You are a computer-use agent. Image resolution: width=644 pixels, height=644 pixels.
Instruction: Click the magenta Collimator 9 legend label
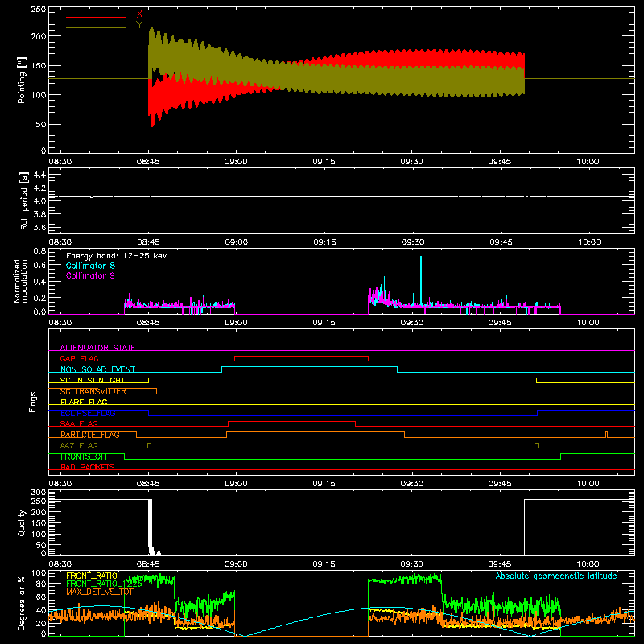(90, 275)
